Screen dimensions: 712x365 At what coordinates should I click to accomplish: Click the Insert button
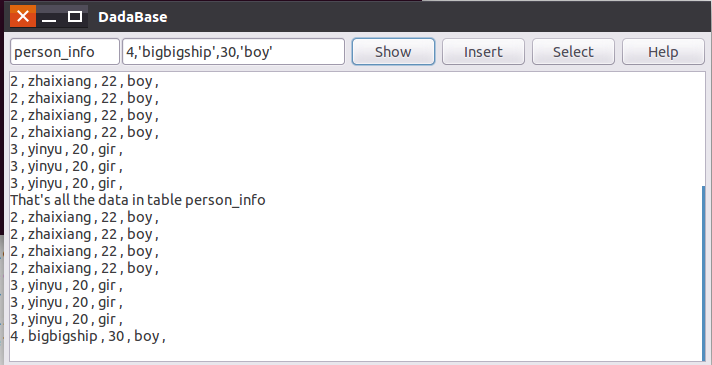[x=483, y=52]
